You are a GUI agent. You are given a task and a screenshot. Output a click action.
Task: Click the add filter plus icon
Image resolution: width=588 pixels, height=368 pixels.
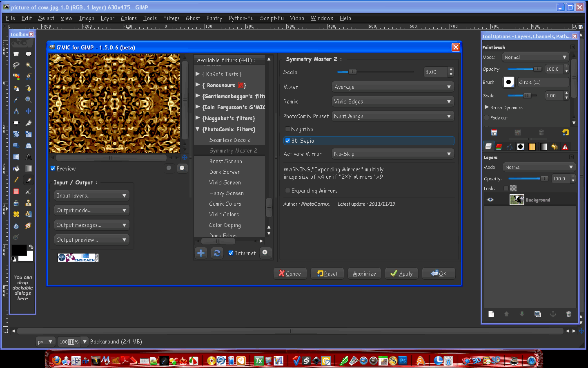coord(201,253)
